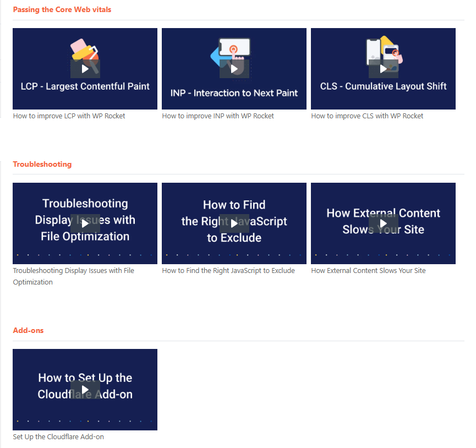Play the Cloudflare Add-on setup video
The image size is (476, 448).
tap(85, 390)
